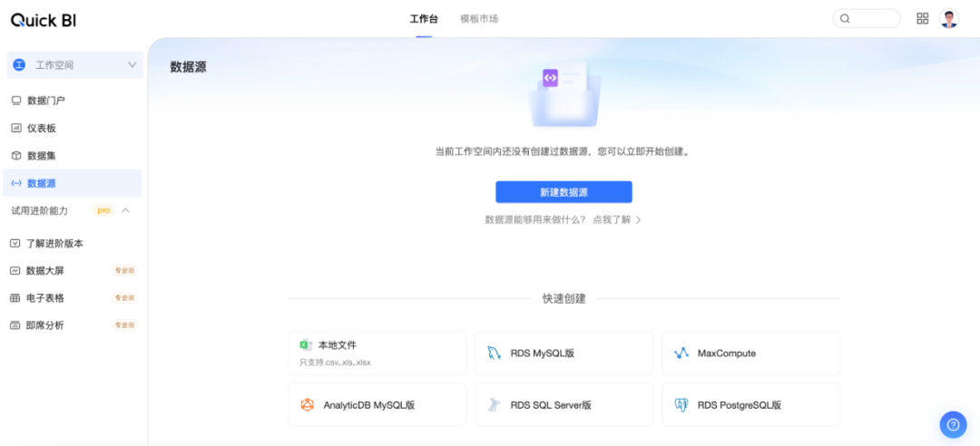Open the user avatar menu
The image size is (980, 446).
949,18
